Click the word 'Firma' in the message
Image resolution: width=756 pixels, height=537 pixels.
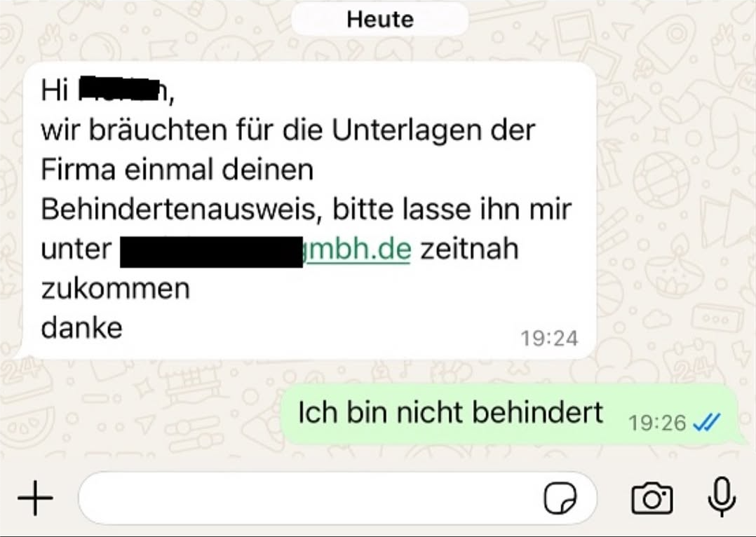(78, 170)
